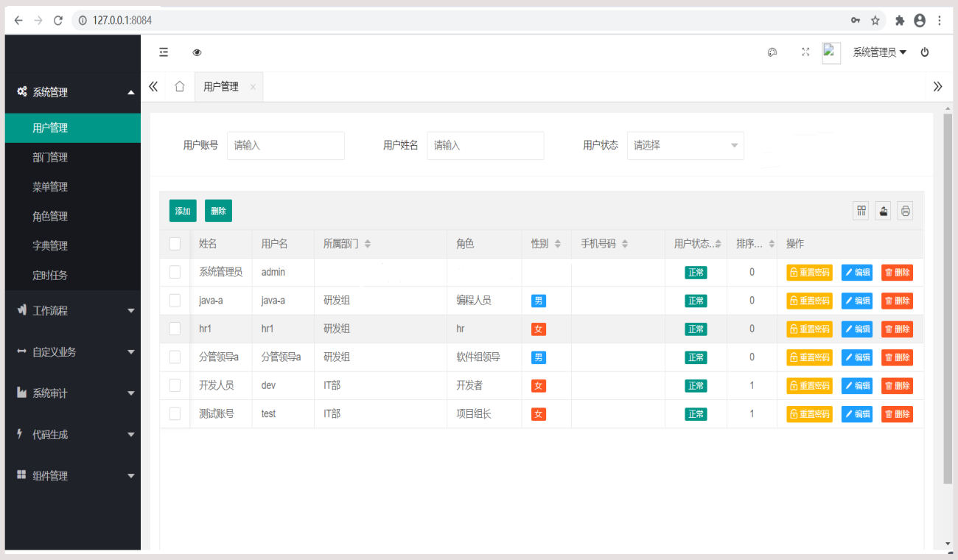The height and width of the screenshot is (560, 958).
Task: Expand the 自定义业务 sidebar group
Action: [72, 351]
